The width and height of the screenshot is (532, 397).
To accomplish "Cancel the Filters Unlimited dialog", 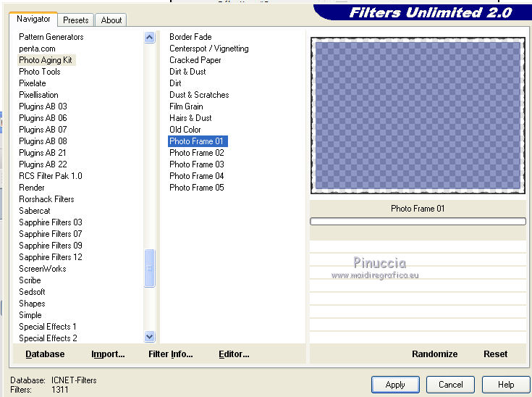I will click(450, 385).
